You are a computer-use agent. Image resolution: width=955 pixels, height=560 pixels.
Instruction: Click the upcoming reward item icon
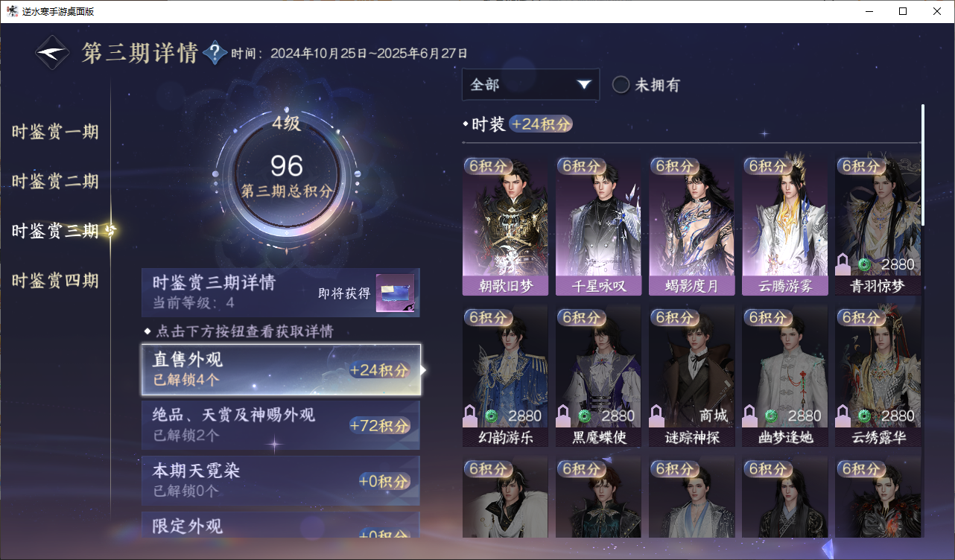click(x=395, y=293)
